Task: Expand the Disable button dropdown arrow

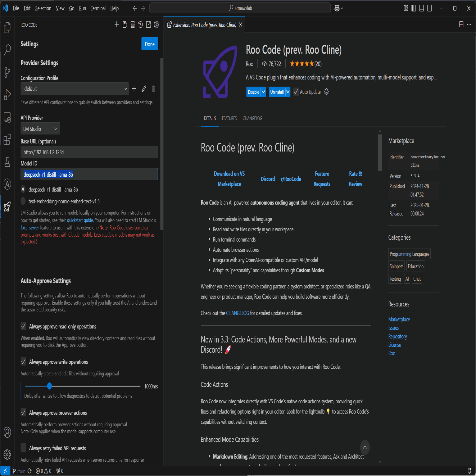Action: [x=263, y=92]
